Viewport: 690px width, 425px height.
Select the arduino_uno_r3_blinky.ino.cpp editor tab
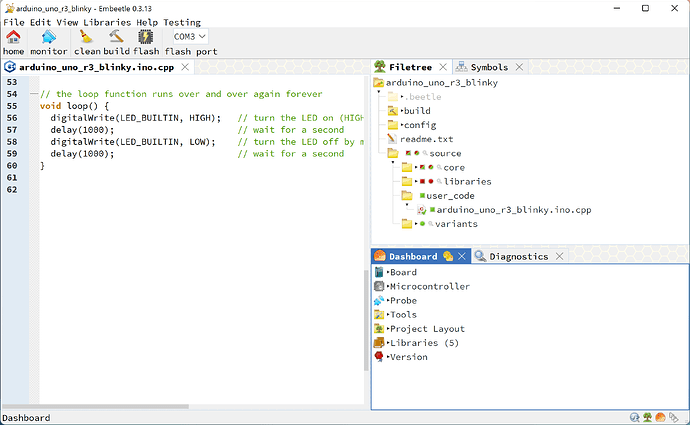click(96, 67)
